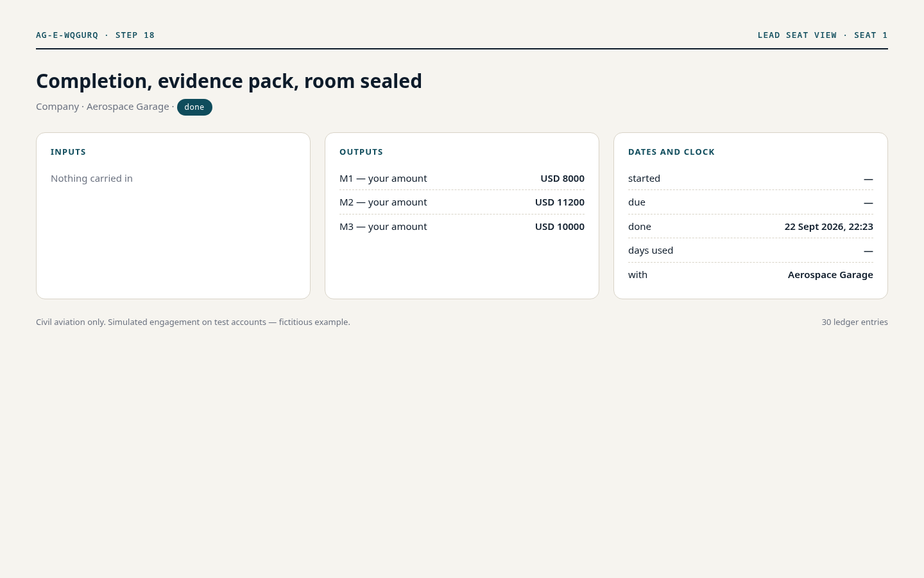
Task: Click the 'done' label in the dates card
Action: tap(640, 227)
